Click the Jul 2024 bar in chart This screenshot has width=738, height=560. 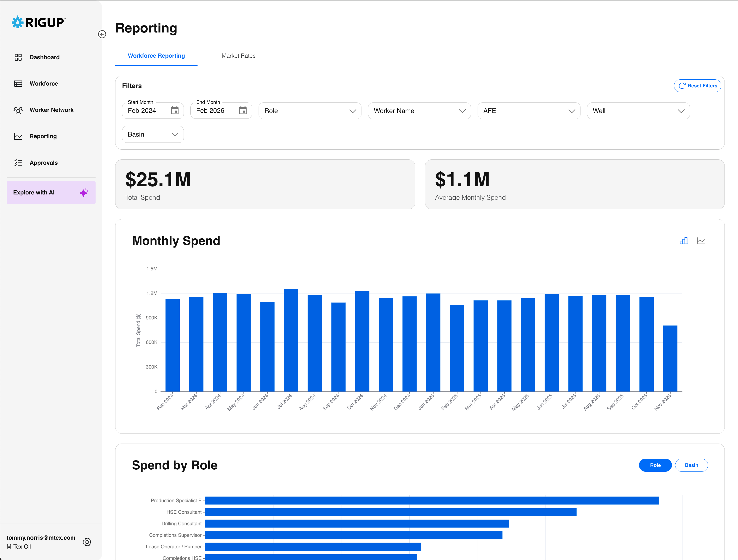(291, 340)
